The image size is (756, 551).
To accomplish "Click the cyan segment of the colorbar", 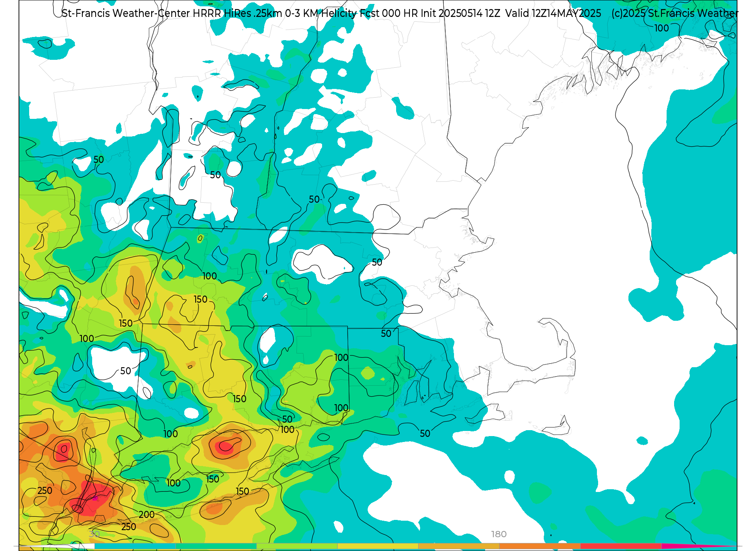I will click(135, 546).
